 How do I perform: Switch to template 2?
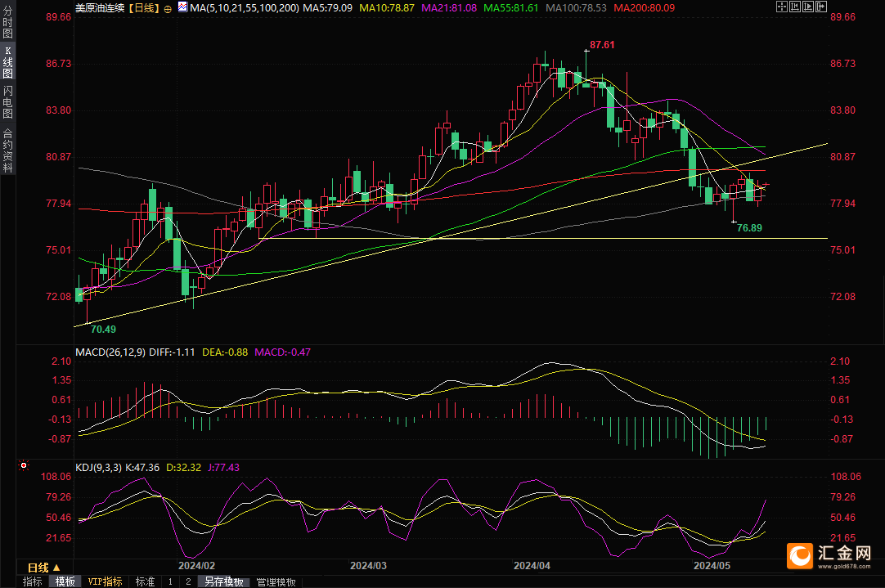click(188, 581)
